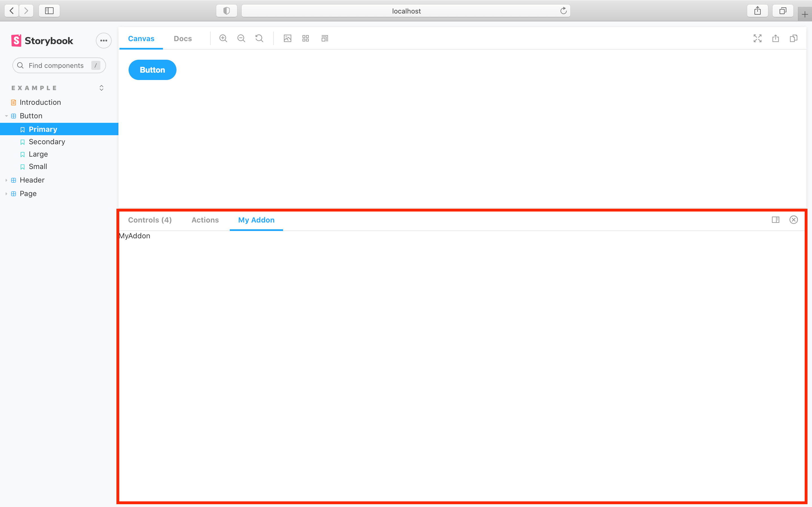Click the Introduction item in sidebar
This screenshot has width=812, height=507.
pyautogui.click(x=40, y=102)
